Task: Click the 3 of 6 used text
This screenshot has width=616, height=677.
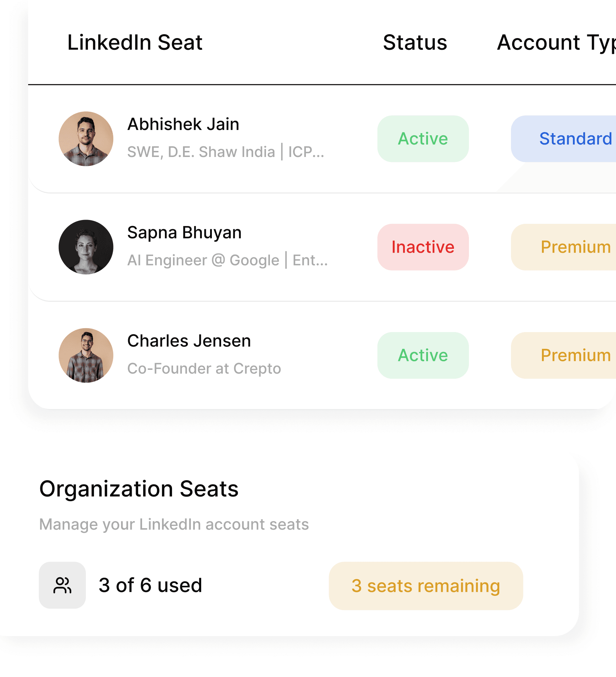Action: 150,585
